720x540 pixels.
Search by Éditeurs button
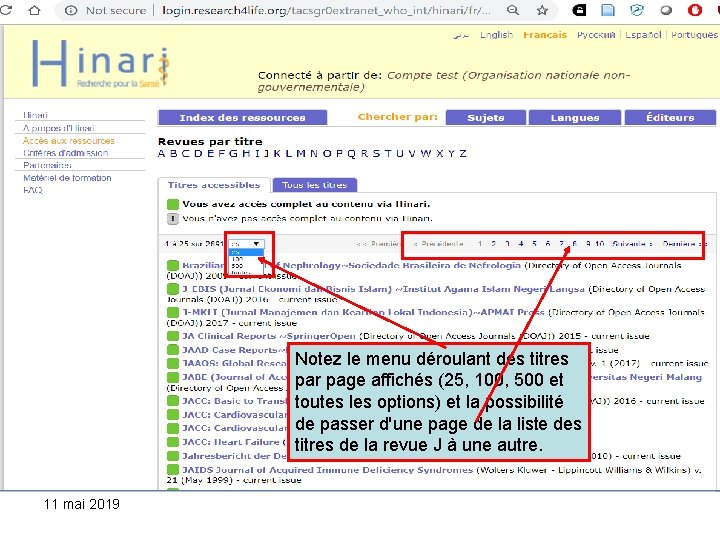click(670, 118)
